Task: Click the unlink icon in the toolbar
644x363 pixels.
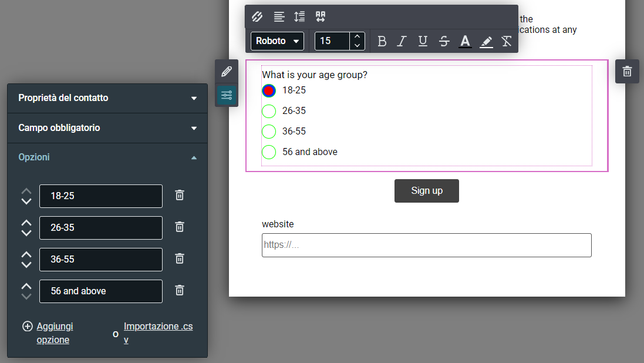Action: [257, 16]
